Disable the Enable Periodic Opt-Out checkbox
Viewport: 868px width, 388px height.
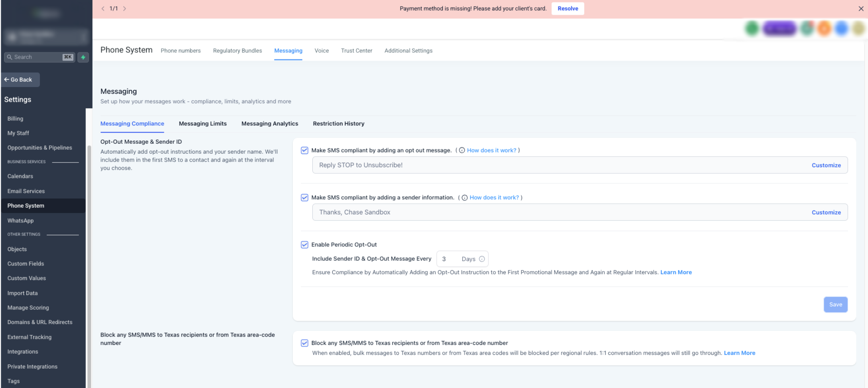click(x=304, y=245)
